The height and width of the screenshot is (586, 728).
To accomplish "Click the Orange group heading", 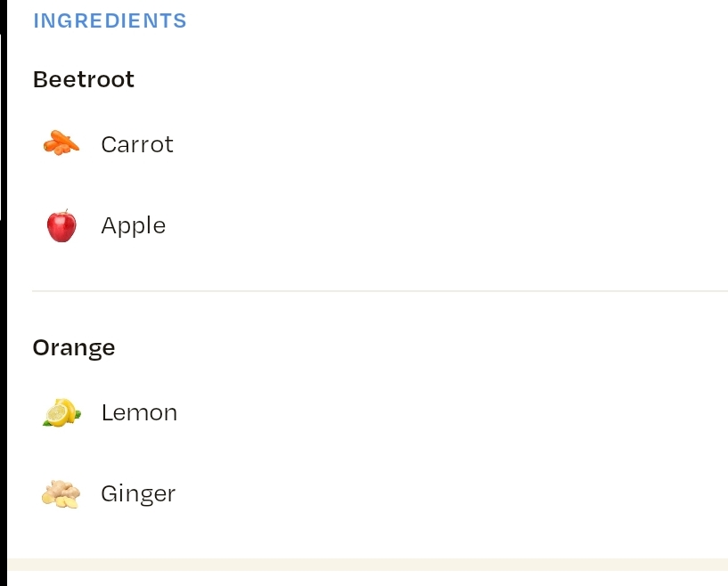I will click(74, 347).
